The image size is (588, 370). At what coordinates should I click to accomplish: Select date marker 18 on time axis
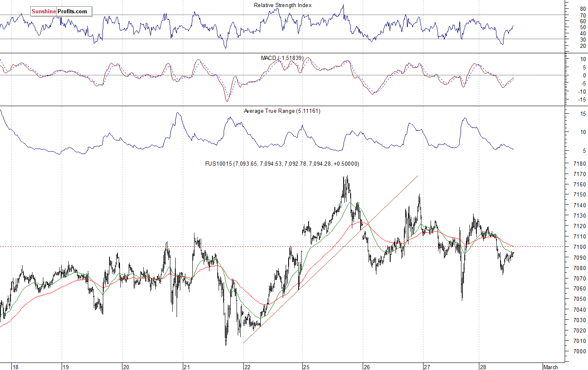15,367
